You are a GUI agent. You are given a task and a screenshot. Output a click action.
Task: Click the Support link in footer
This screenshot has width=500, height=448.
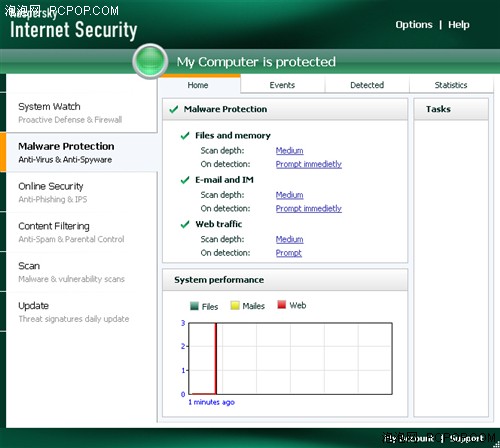coord(467,438)
